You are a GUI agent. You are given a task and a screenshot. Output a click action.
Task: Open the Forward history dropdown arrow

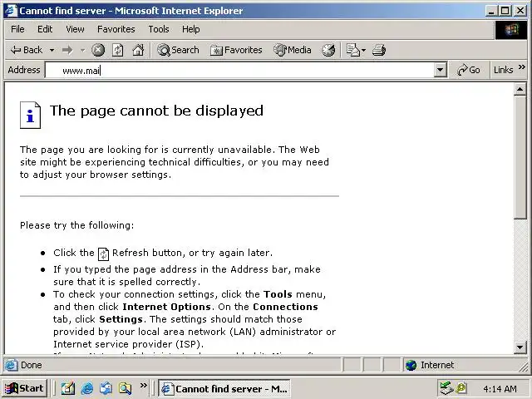click(x=82, y=50)
